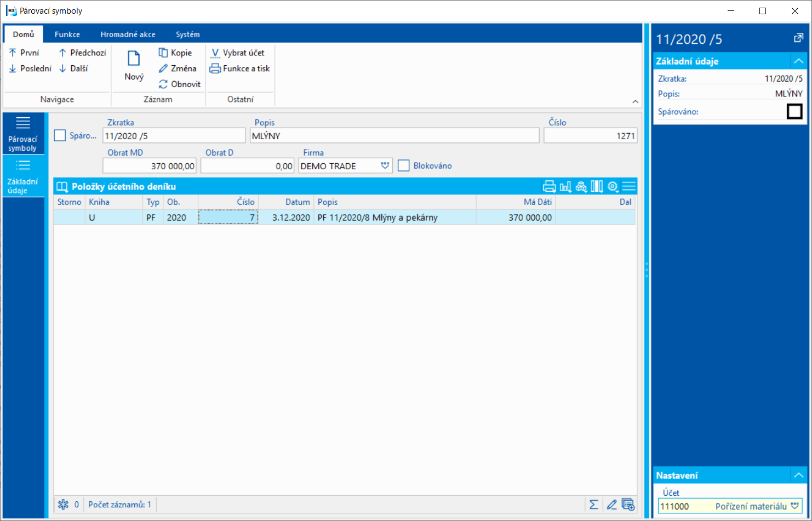Image resolution: width=812 pixels, height=521 pixels.
Task: Select the Má Dáti cell 370 000,00
Action: [516, 217]
